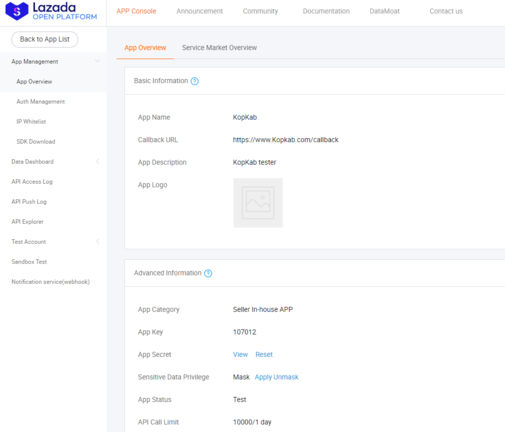Click the Apply Unmask link
505x432 pixels.
coord(277,377)
